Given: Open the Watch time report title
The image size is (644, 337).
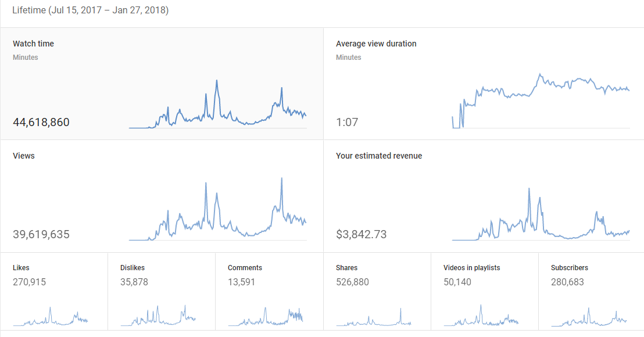Looking at the screenshot, I should tap(34, 44).
